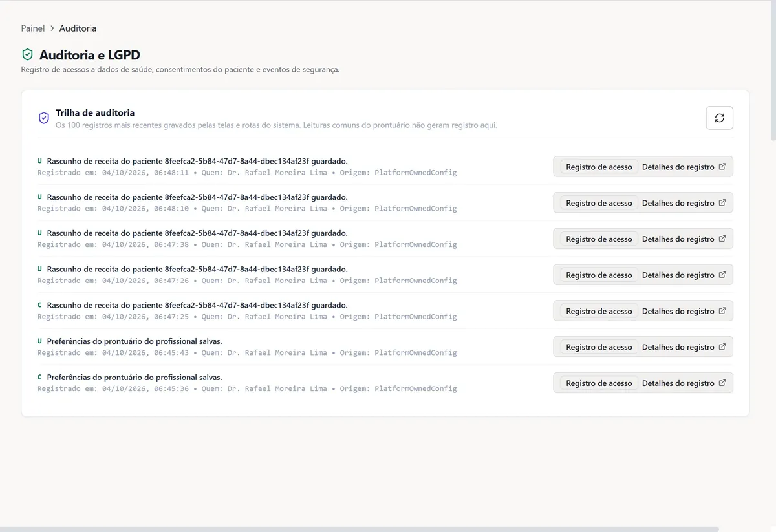Click the "Registrado em: 04/10/2026, 06:47:25" line

point(247,317)
